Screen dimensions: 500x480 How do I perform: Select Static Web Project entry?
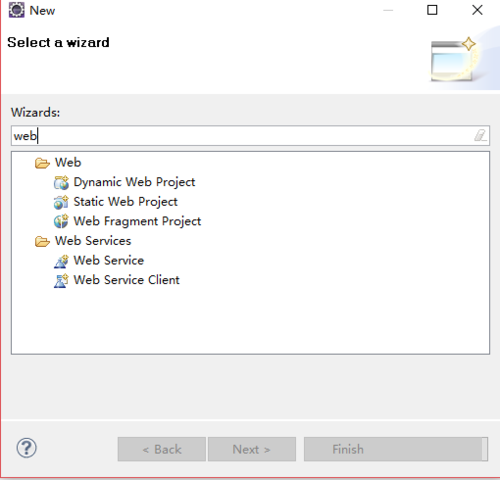tap(125, 202)
